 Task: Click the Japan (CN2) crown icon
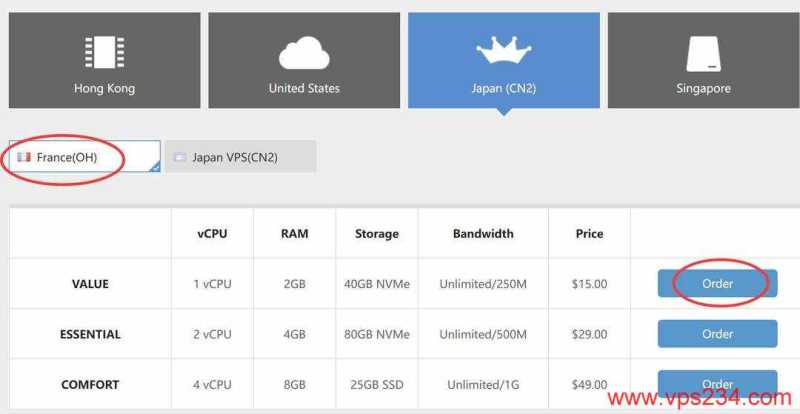coord(503,49)
